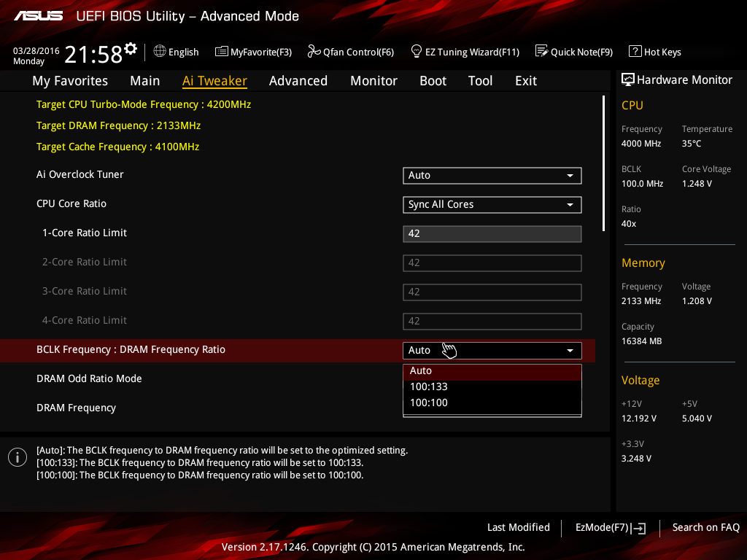
Task: Click the Target DRAM Frequency : 2133MHz text
Action: pos(119,125)
